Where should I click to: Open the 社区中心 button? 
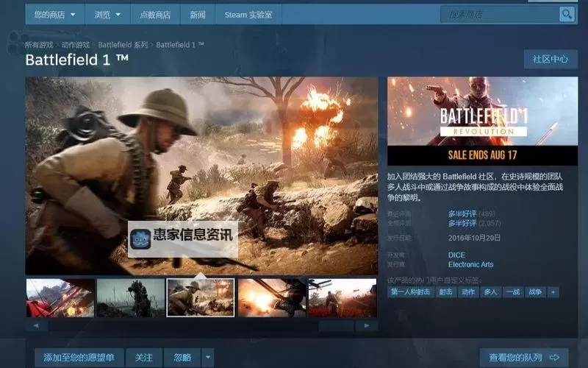pos(551,59)
